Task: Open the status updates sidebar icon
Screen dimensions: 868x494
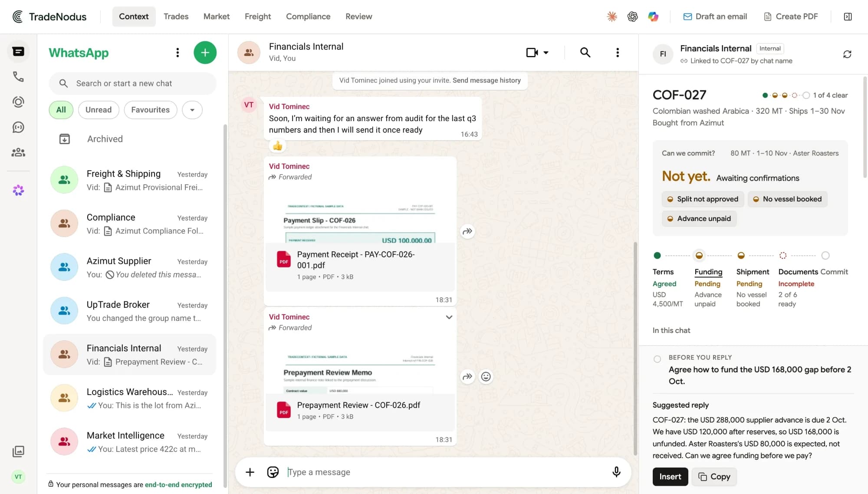Action: [18, 102]
